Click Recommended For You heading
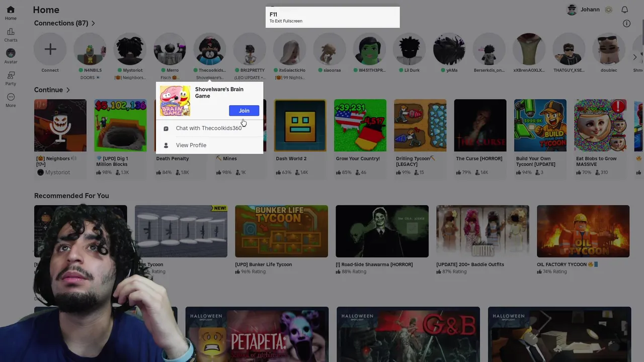This screenshot has width=644, height=362. [71, 196]
